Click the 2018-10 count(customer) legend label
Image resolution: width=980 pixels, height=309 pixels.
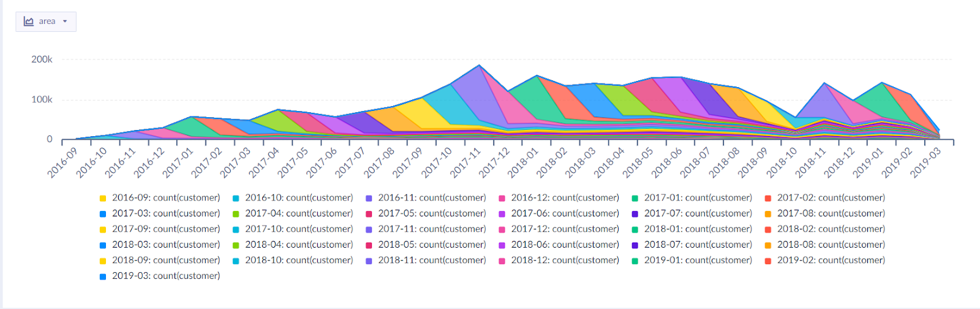click(x=300, y=261)
